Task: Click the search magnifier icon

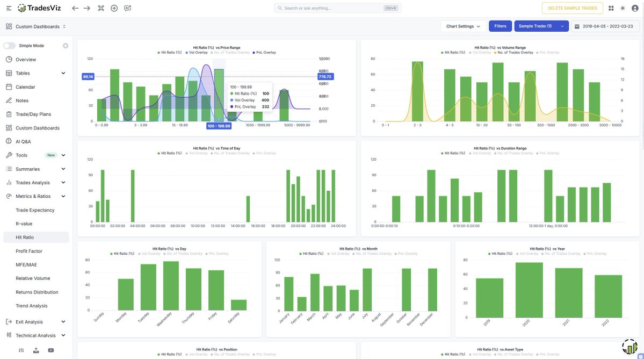Action: pyautogui.click(x=280, y=8)
